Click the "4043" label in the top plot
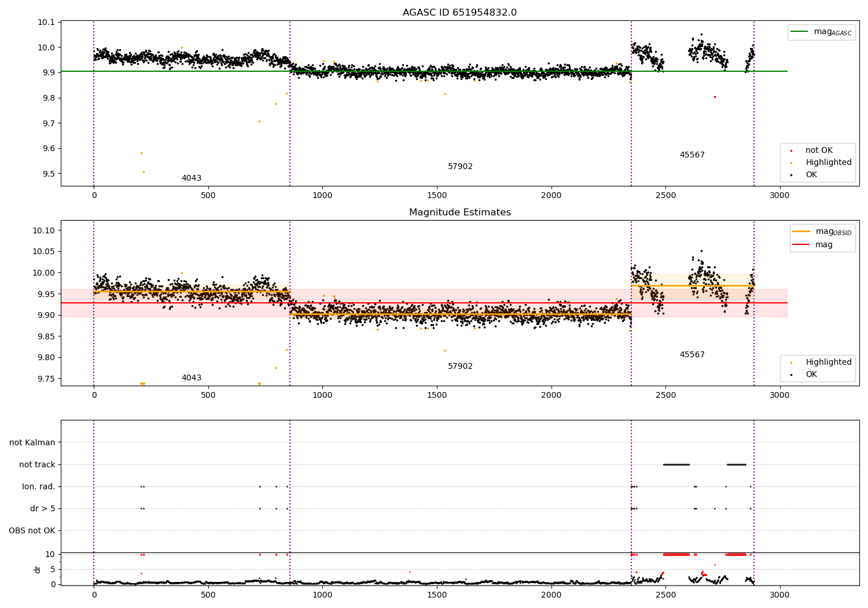 pyautogui.click(x=192, y=178)
